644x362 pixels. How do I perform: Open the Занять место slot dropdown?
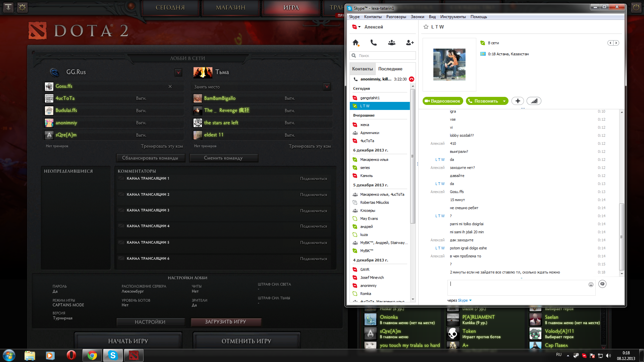point(327,87)
